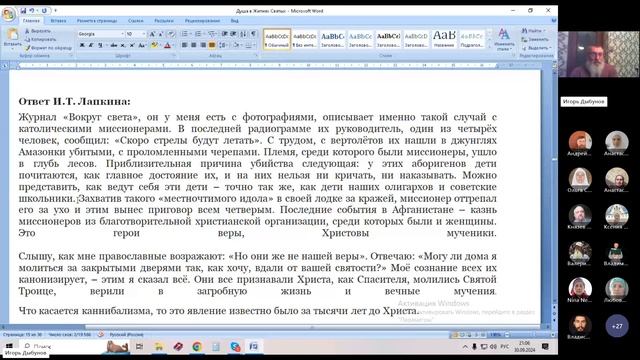This screenshot has height=360, width=640.
Task: Open paragraph borders options
Action: (x=249, y=45)
